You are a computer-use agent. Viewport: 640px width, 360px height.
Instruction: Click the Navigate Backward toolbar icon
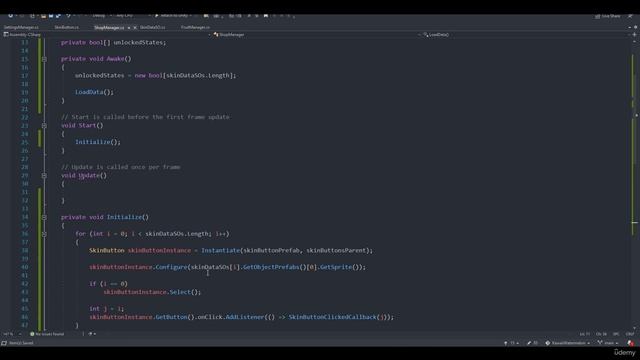(11, 16)
